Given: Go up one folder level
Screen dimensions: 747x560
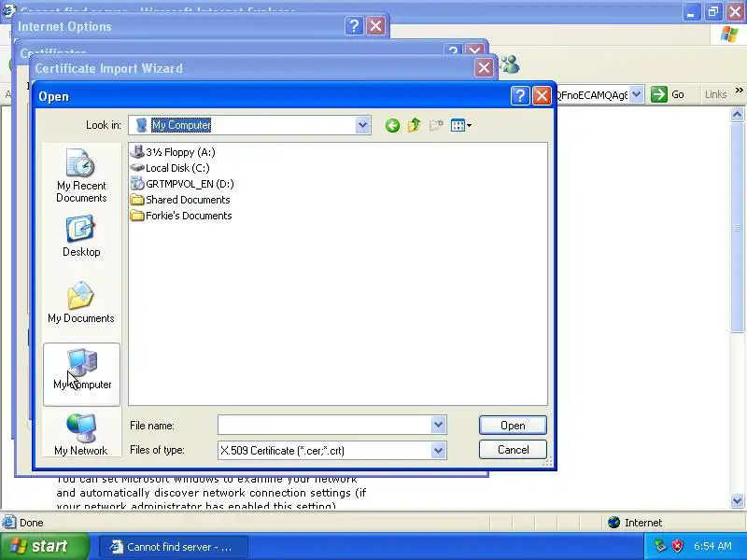Looking at the screenshot, I should pyautogui.click(x=414, y=125).
